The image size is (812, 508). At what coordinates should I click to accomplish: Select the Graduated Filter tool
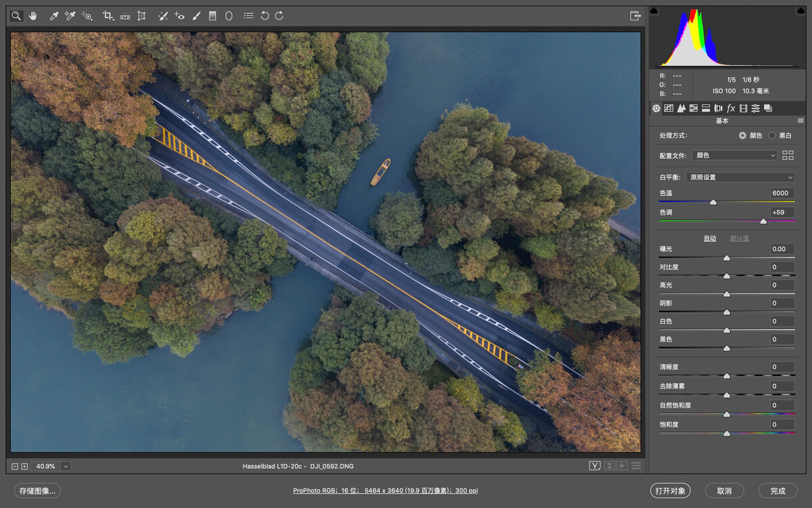212,15
